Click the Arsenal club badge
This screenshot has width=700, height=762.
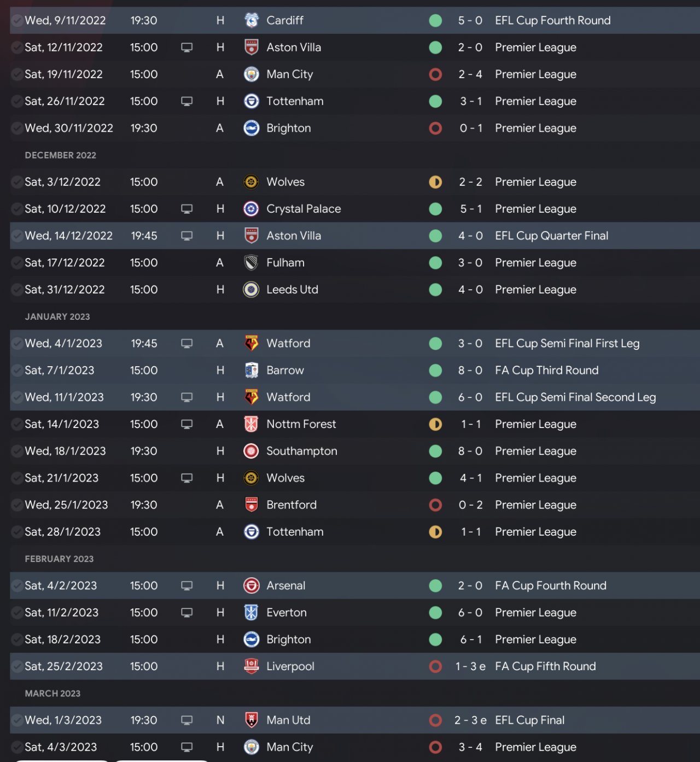[x=251, y=586]
